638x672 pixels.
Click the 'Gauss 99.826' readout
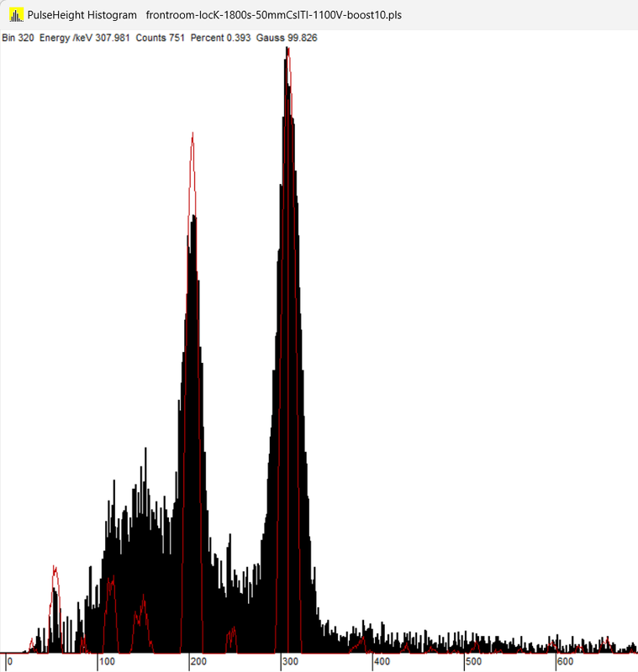(287, 38)
